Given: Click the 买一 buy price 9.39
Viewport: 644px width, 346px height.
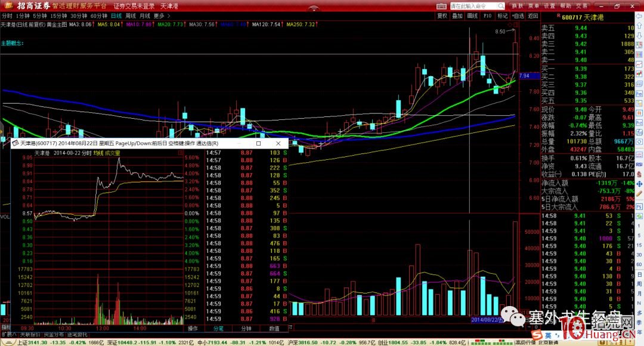Looking at the screenshot, I should pos(581,69).
